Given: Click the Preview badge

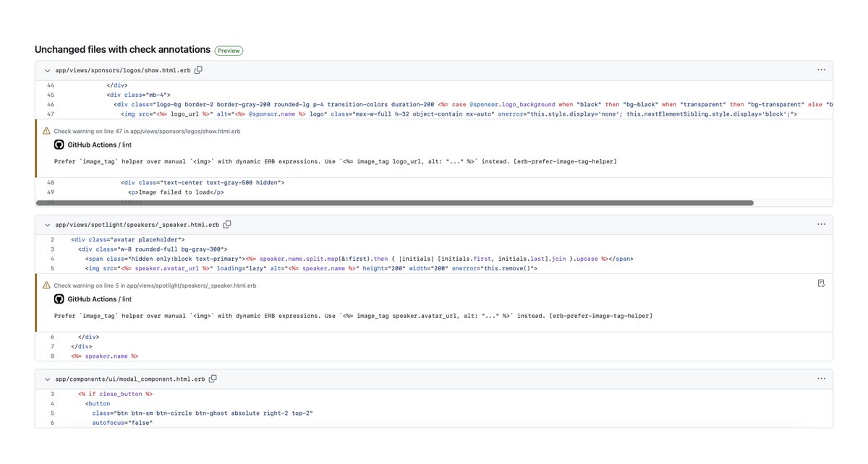Looking at the screenshot, I should coord(229,51).
